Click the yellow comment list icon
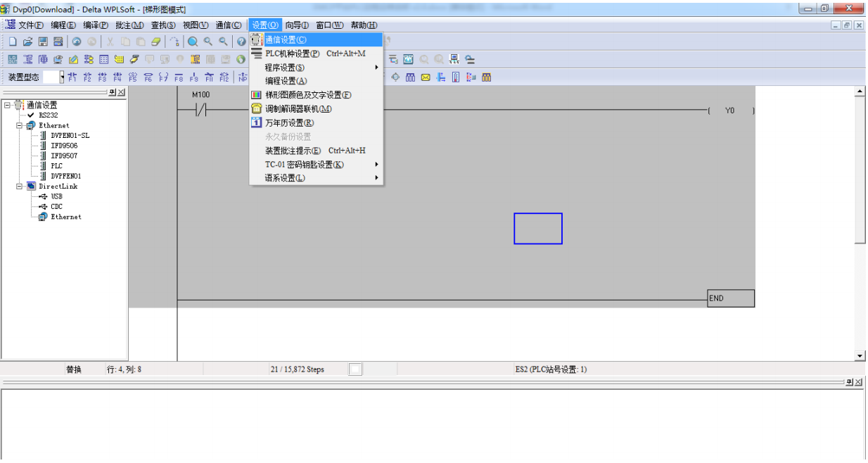The height and width of the screenshot is (463, 868). 119,59
